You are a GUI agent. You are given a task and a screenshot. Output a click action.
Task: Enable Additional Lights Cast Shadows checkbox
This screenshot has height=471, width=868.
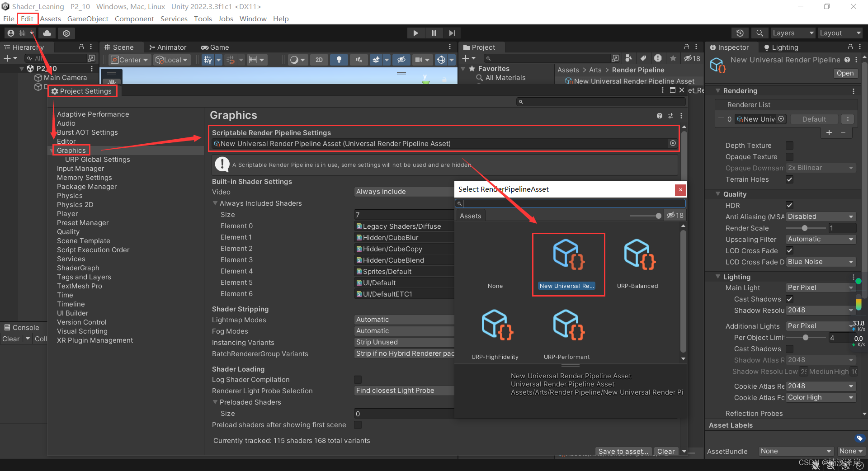(x=789, y=349)
